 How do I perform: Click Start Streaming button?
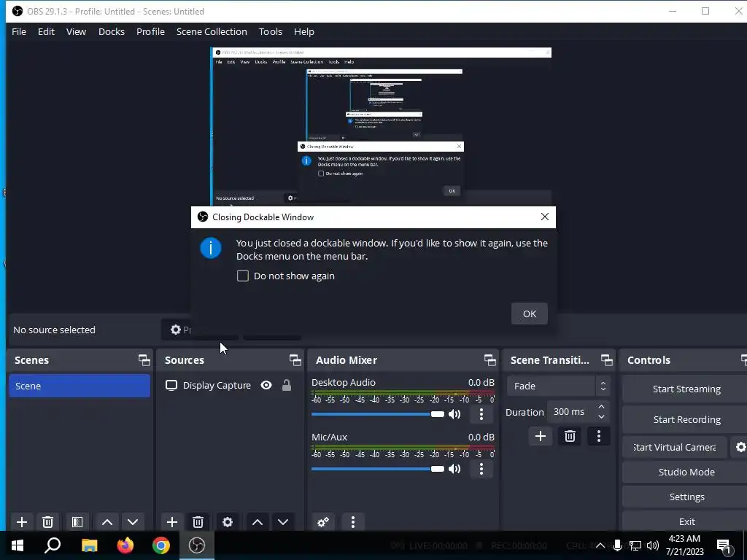pos(686,389)
